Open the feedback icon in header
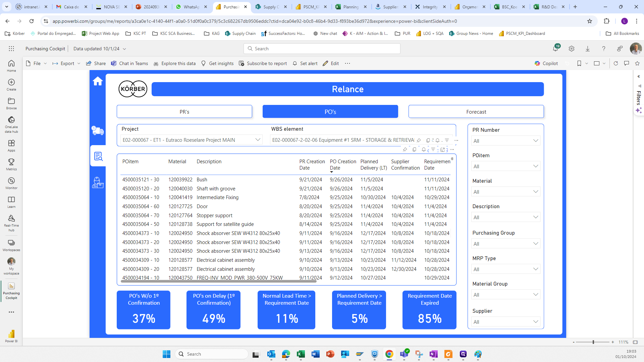Image resolution: width=644 pixels, height=362 pixels. coord(620,49)
